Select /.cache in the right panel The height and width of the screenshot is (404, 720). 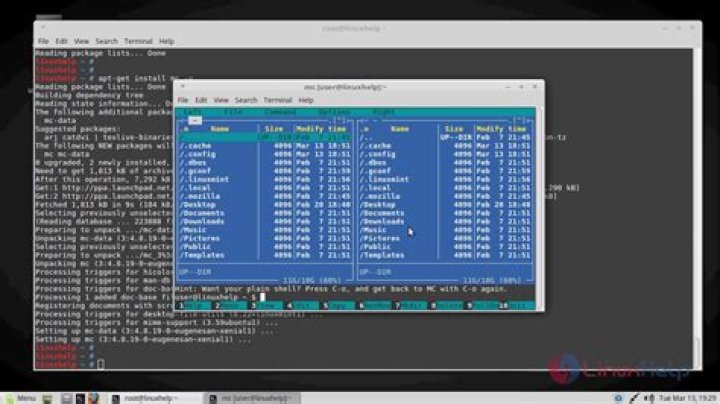point(445,146)
